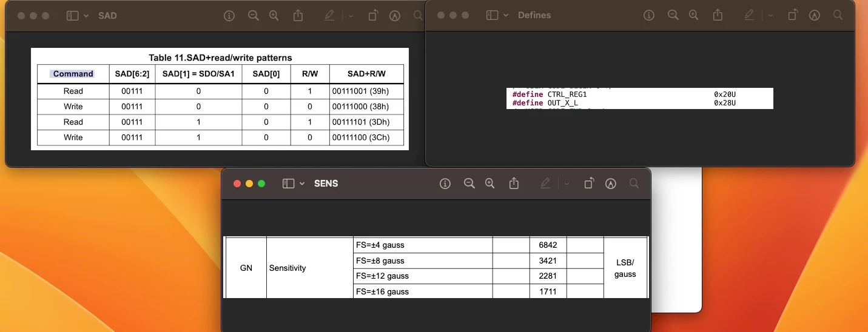Share the SENS document

point(514,183)
